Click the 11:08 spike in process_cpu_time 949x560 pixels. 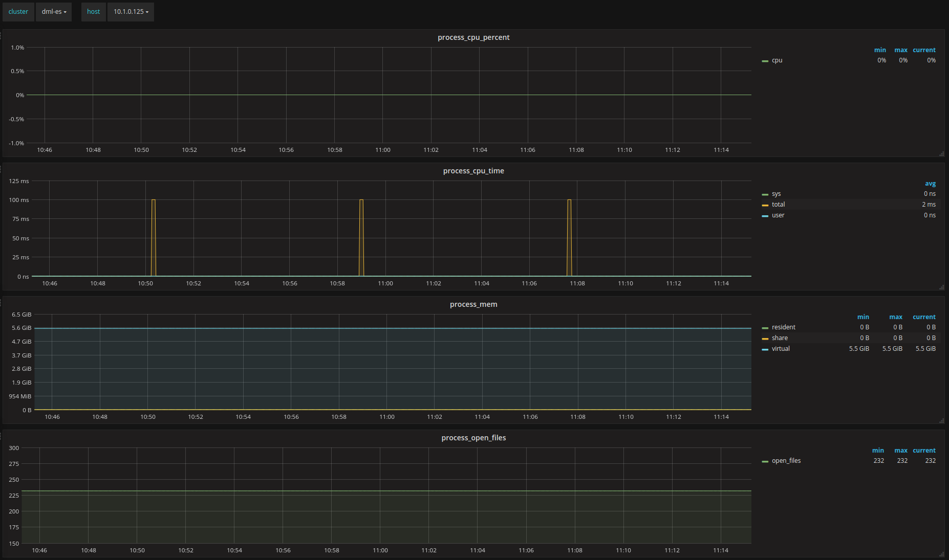click(x=569, y=238)
